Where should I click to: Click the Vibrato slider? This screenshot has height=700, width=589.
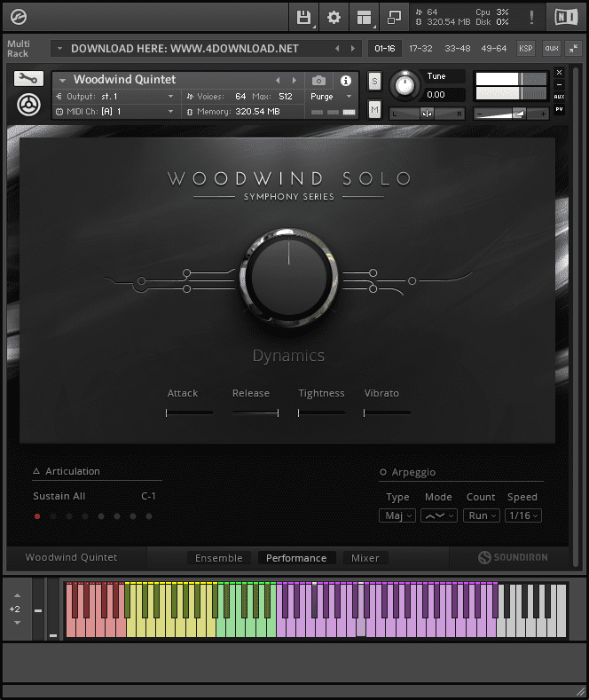point(387,413)
